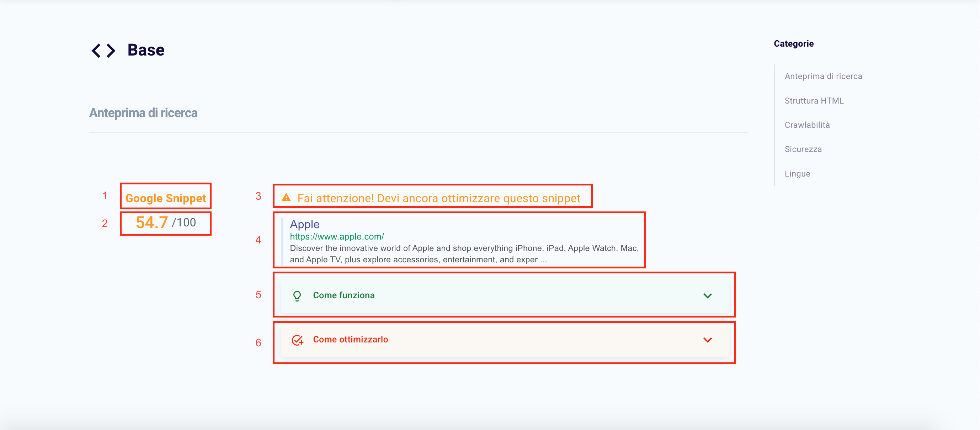Click the 54.7 /100 score
This screenshot has height=430, width=980.
pos(166,222)
